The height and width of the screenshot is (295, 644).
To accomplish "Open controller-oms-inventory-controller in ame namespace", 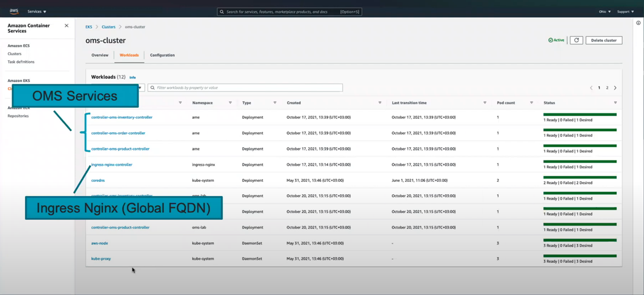I will click(122, 117).
